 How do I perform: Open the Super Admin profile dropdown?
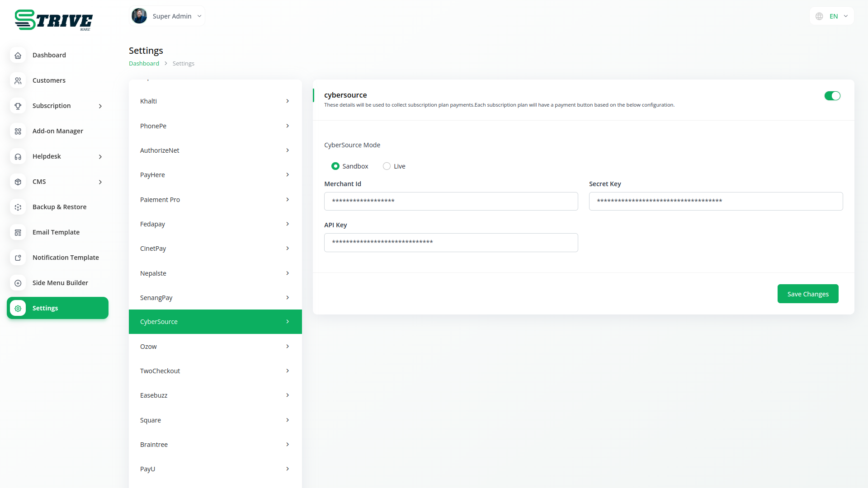[x=167, y=16]
